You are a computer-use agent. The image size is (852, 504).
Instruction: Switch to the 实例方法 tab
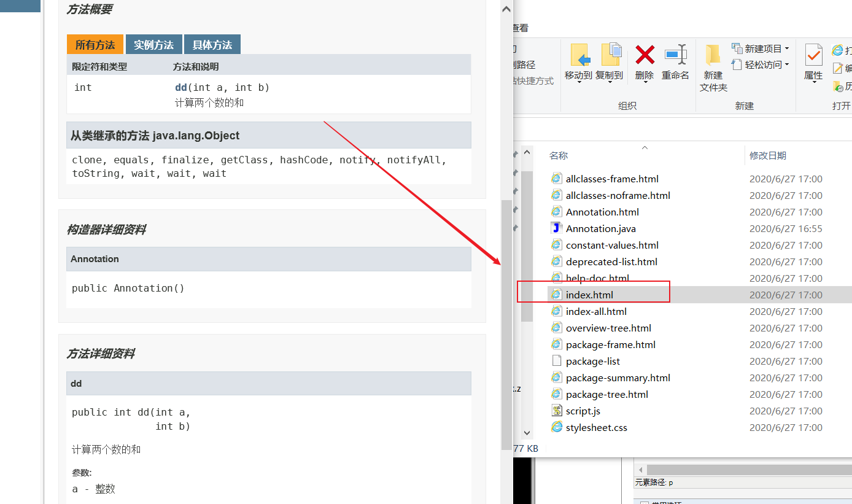tap(154, 44)
